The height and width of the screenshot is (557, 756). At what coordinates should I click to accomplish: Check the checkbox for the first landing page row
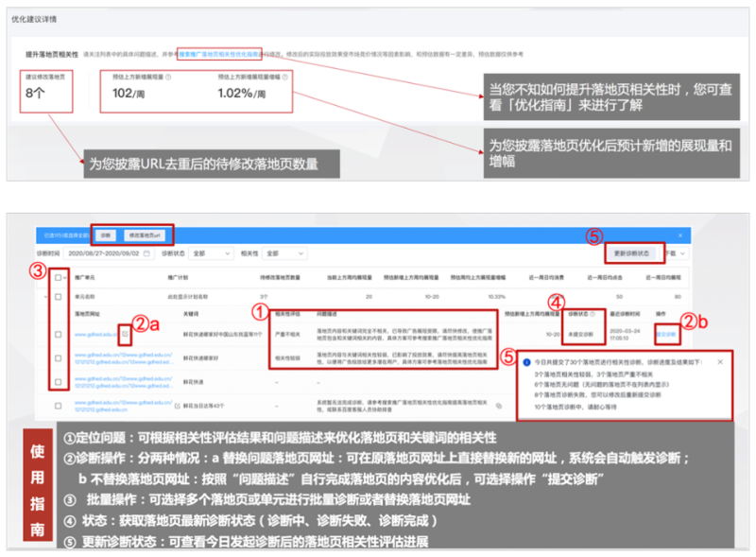(58, 335)
